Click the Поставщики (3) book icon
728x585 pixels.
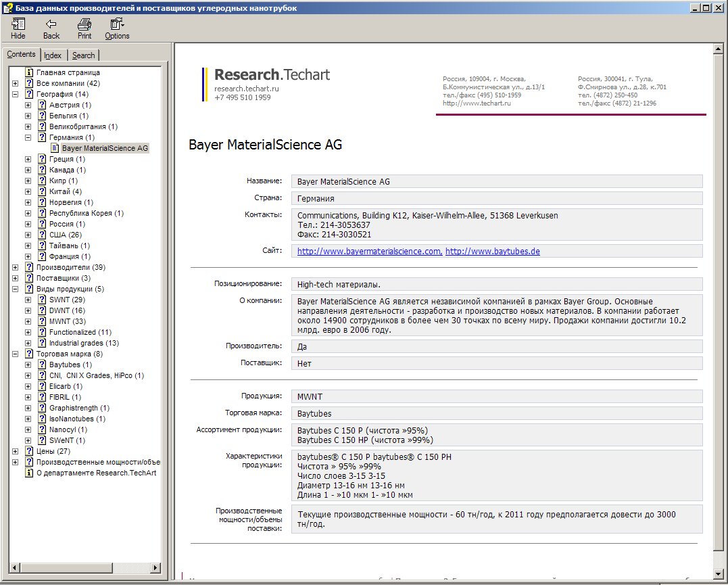(x=29, y=278)
